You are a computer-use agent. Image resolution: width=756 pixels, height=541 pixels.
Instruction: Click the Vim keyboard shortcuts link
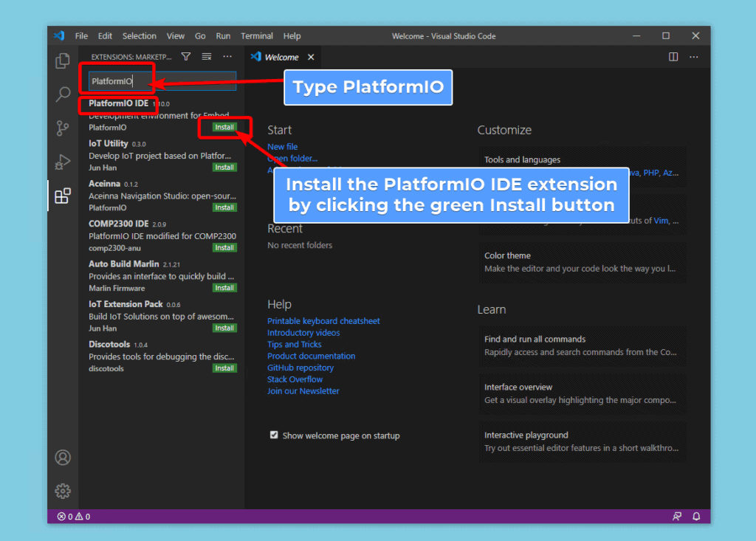[661, 221]
